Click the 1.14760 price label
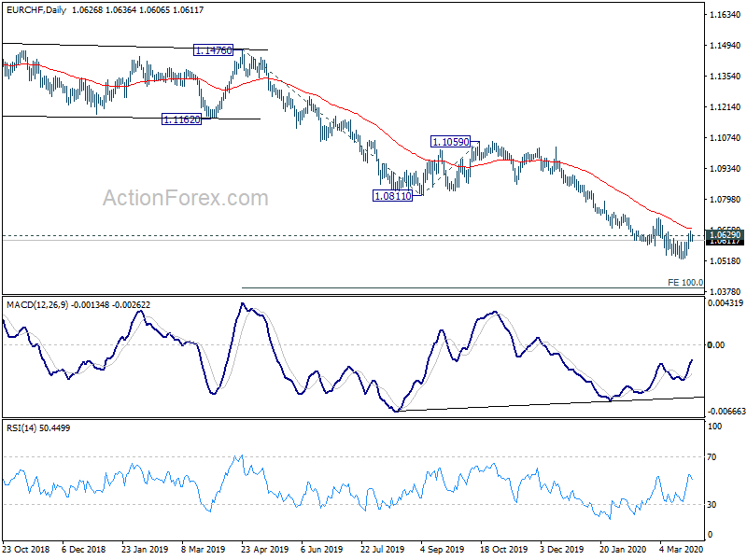This screenshot has height=560, width=747. click(x=214, y=50)
